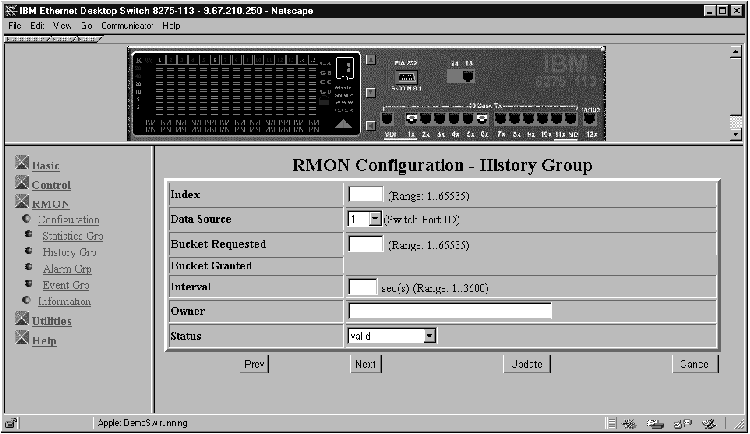This screenshot has width=750, height=434.
Task: Open the Alarm Grp link
Action: [x=67, y=269]
